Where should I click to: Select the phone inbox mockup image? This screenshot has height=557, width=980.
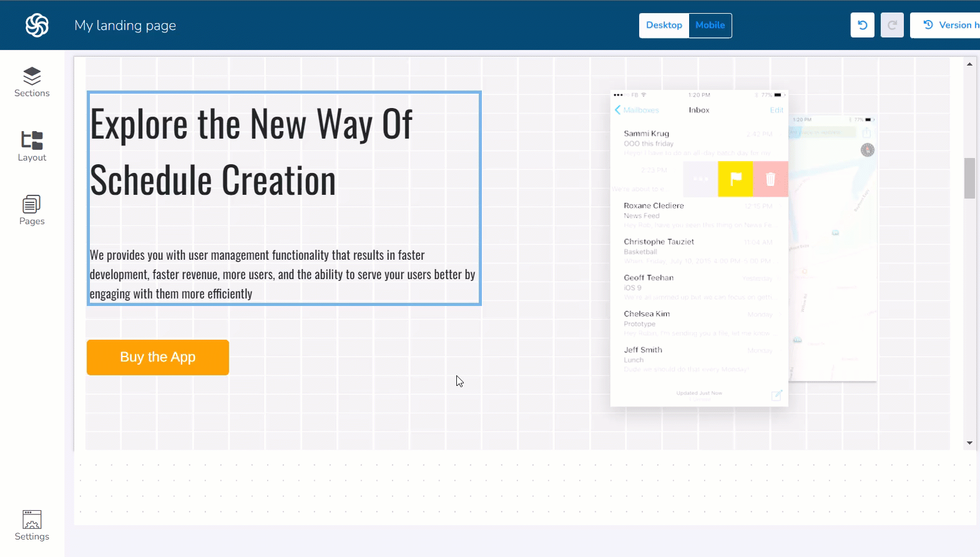click(x=699, y=249)
